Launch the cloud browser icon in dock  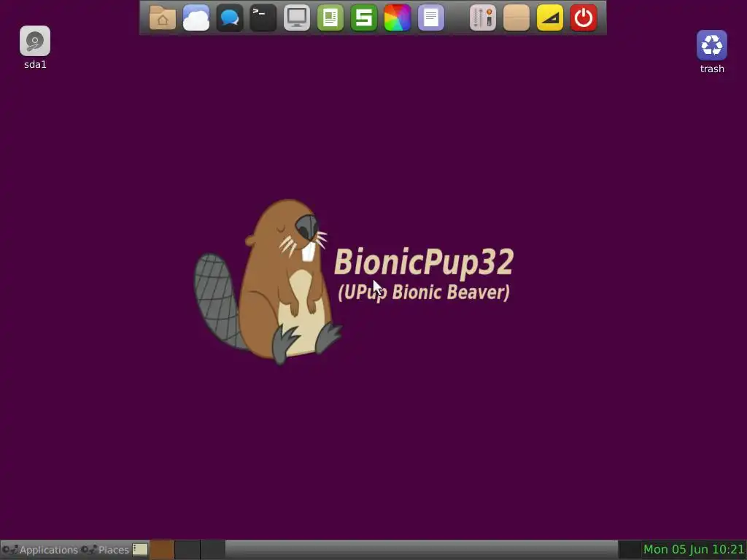(x=196, y=17)
